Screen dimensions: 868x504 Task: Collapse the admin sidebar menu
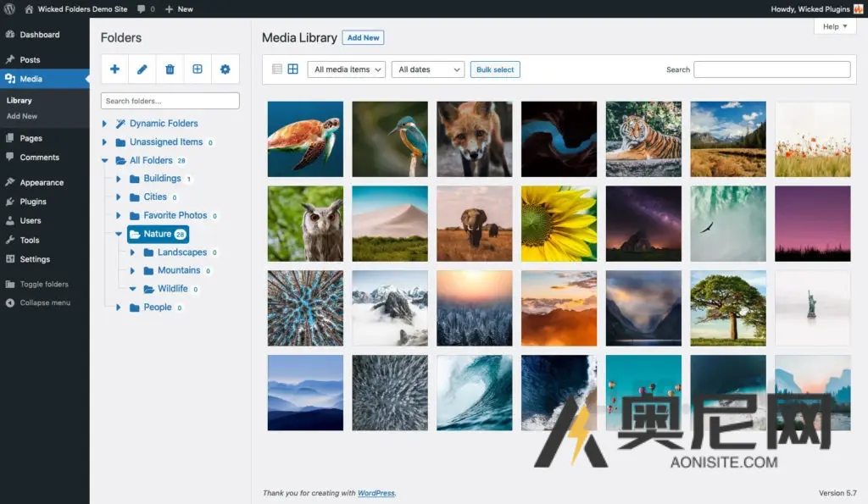44,303
